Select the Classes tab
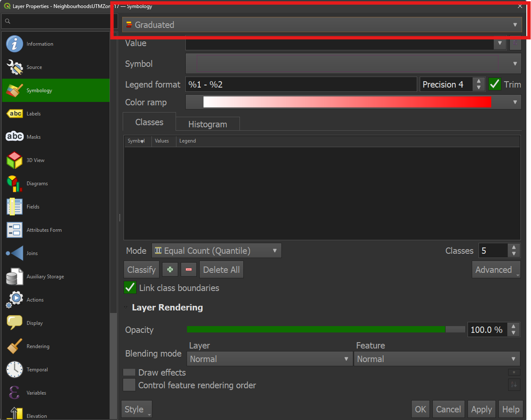This screenshot has width=531, height=420. (149, 122)
